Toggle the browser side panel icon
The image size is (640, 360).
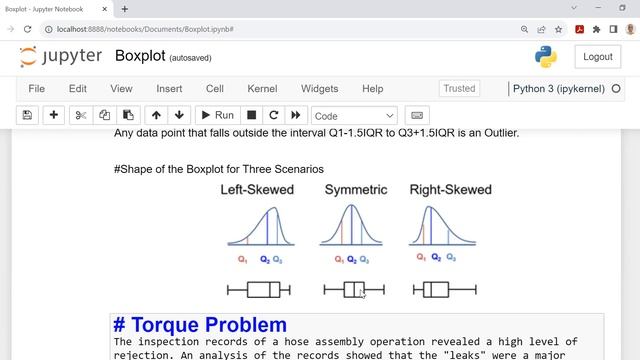[613, 29]
